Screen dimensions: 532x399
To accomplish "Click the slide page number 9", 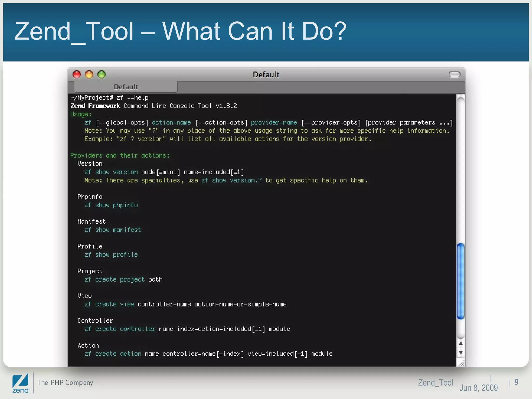I will click(516, 382).
